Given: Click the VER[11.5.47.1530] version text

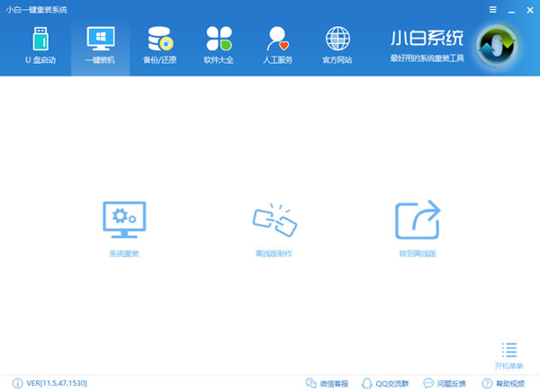Looking at the screenshot, I should point(57,383).
